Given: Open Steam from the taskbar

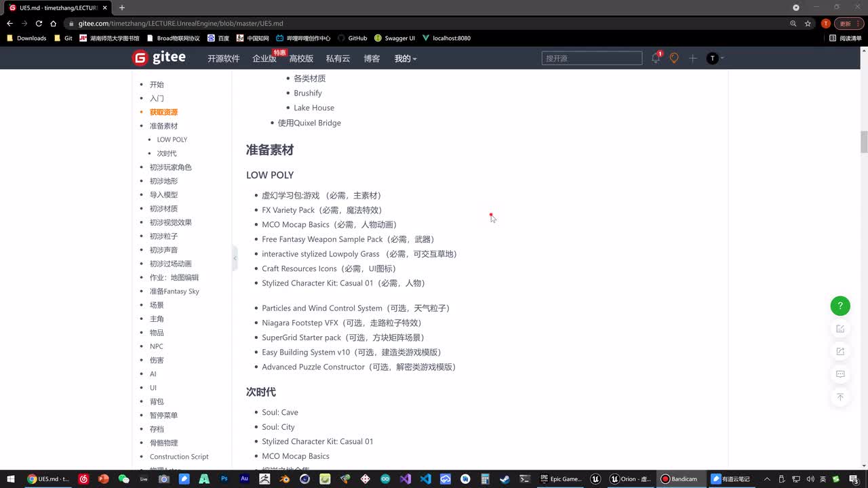Looking at the screenshot, I should tap(505, 479).
